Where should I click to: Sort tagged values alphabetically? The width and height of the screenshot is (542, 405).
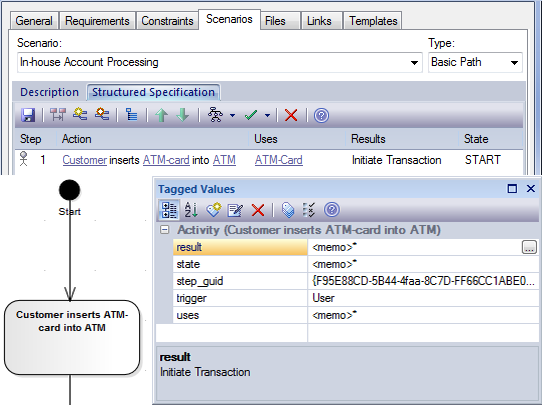click(x=191, y=210)
